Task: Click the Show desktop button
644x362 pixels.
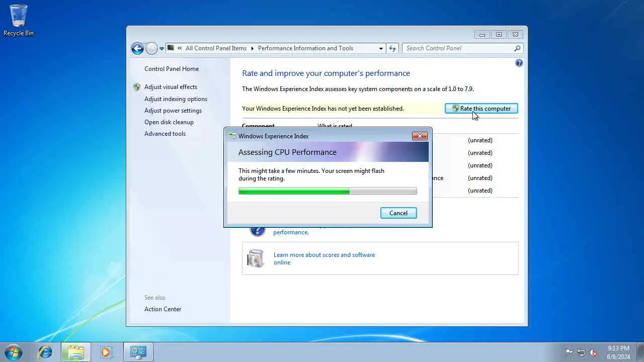Action: point(640,352)
